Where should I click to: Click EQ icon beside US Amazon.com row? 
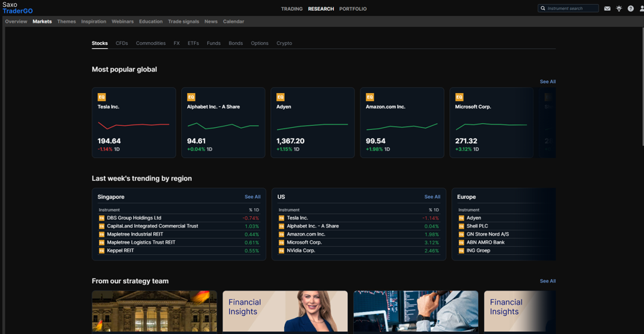click(x=282, y=234)
